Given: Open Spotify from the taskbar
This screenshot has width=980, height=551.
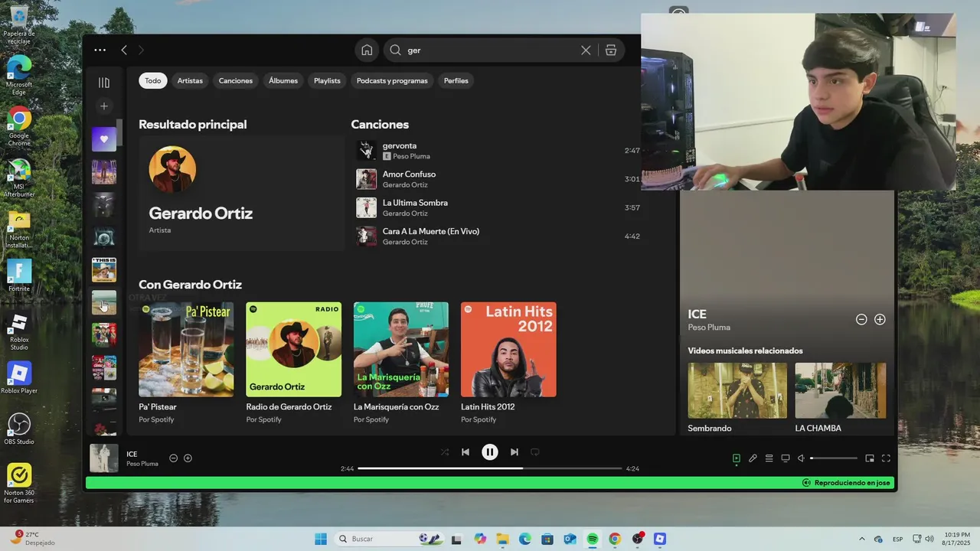Looking at the screenshot, I should pos(593,539).
